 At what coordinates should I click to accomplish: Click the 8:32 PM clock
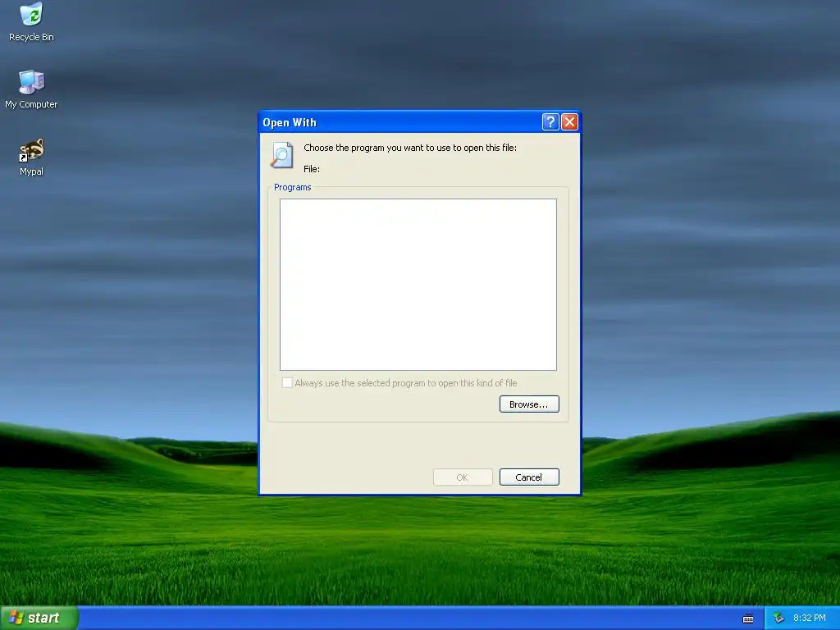[809, 618]
